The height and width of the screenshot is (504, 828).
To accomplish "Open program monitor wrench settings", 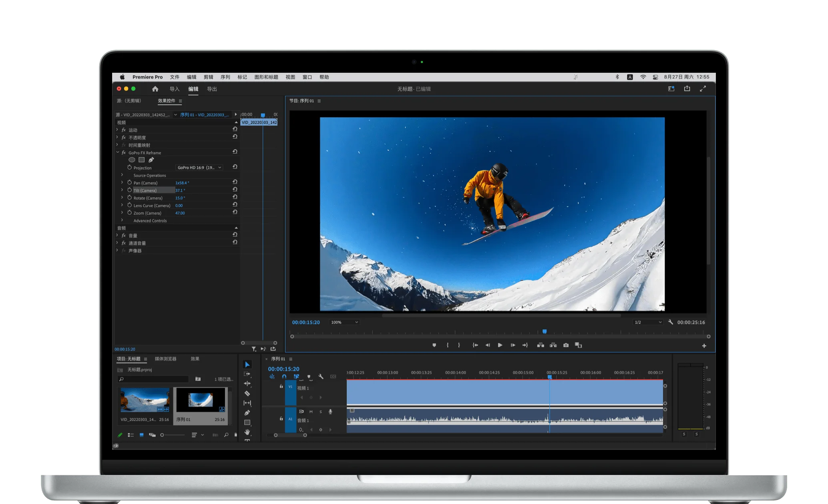I will [x=671, y=322].
